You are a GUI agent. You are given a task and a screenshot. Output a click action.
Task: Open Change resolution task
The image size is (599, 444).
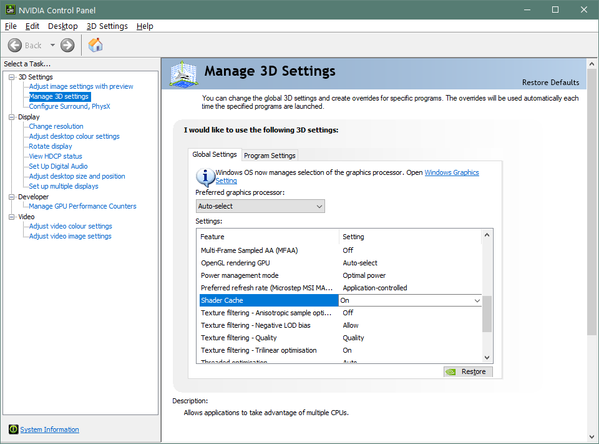click(x=56, y=126)
